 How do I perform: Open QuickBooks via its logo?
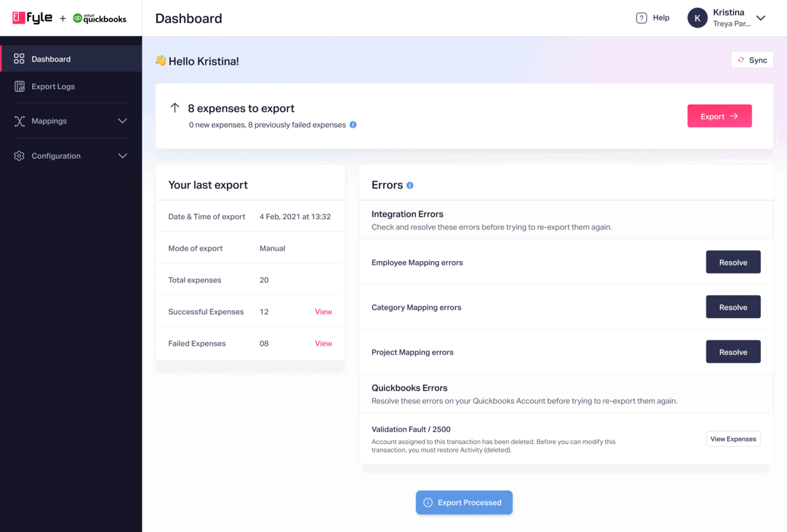98,19
